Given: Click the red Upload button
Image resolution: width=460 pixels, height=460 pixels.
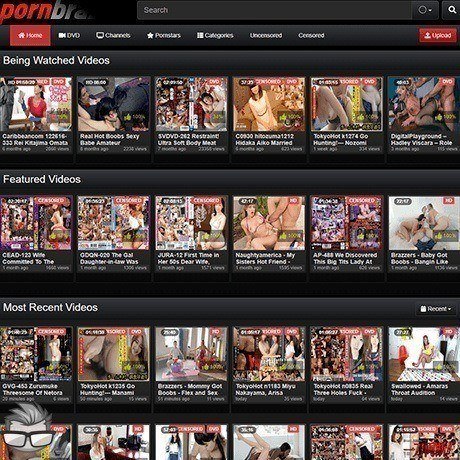Looking at the screenshot, I should pos(438,35).
